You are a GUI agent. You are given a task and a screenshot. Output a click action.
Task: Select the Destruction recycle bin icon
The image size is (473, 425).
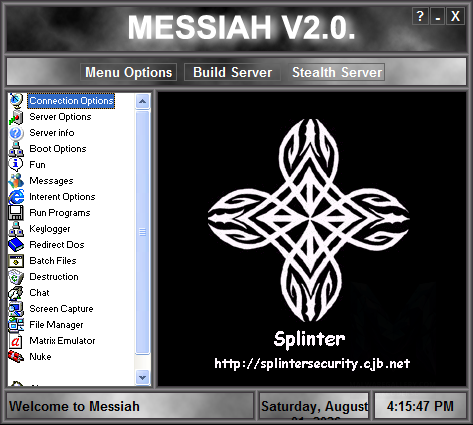point(16,277)
